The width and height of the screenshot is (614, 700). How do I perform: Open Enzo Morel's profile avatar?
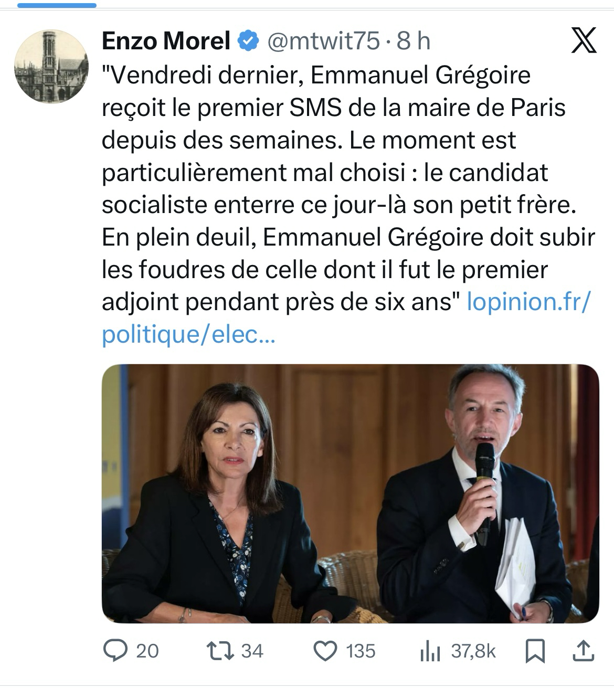pyautogui.click(x=51, y=66)
